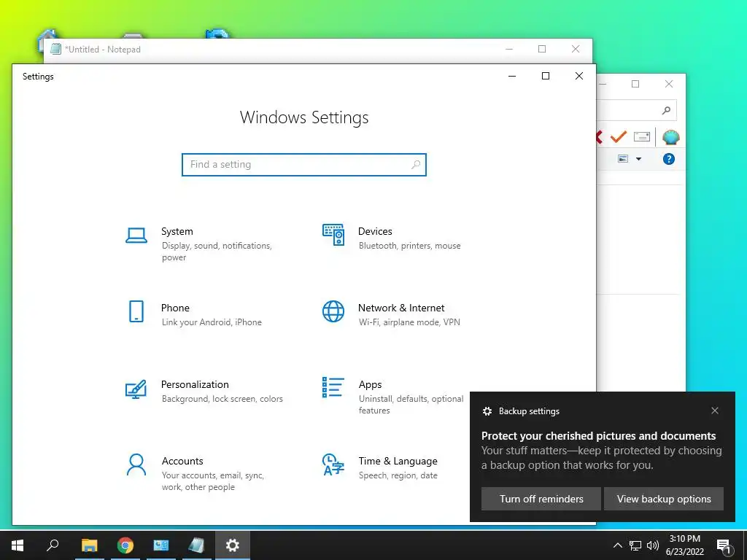Open the Windows Start menu

[x=18, y=545]
